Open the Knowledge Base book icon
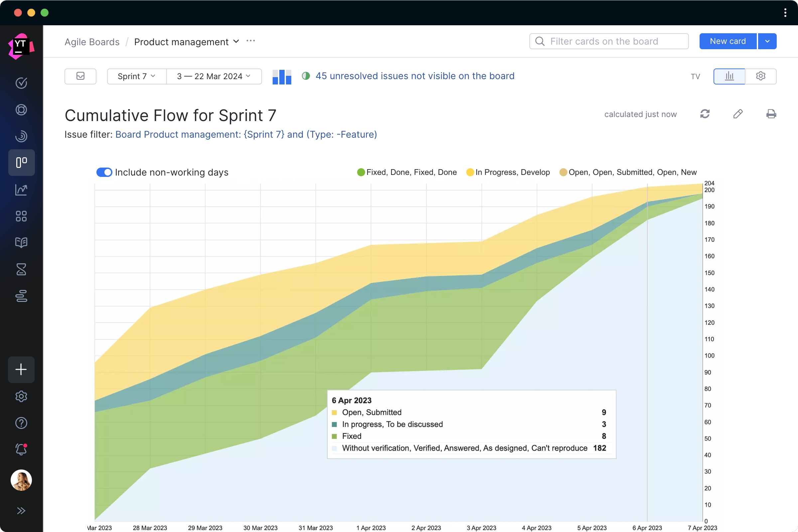Screen dimensions: 798x532 21,242
